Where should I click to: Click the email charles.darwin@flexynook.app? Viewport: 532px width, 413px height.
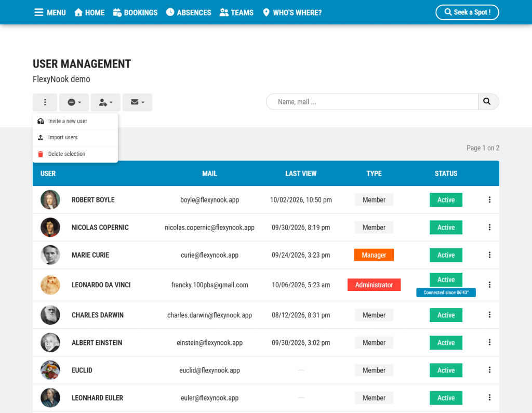pos(210,315)
